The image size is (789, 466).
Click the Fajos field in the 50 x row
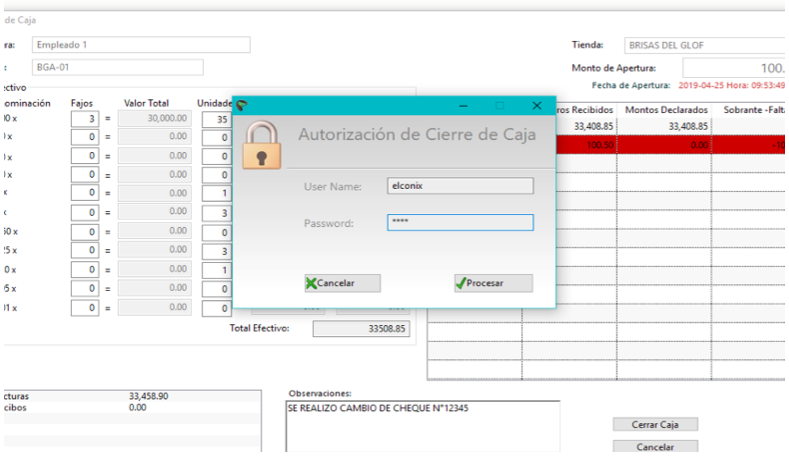coord(85,232)
